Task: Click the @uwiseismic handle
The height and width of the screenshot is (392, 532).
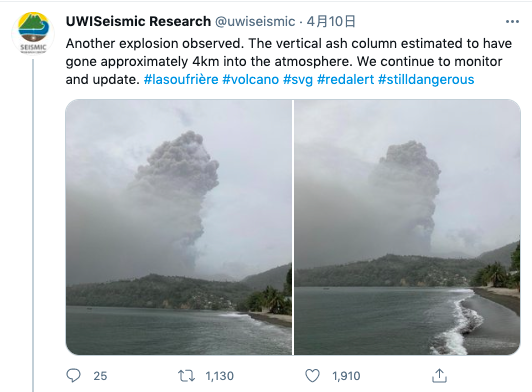Action: [x=255, y=21]
